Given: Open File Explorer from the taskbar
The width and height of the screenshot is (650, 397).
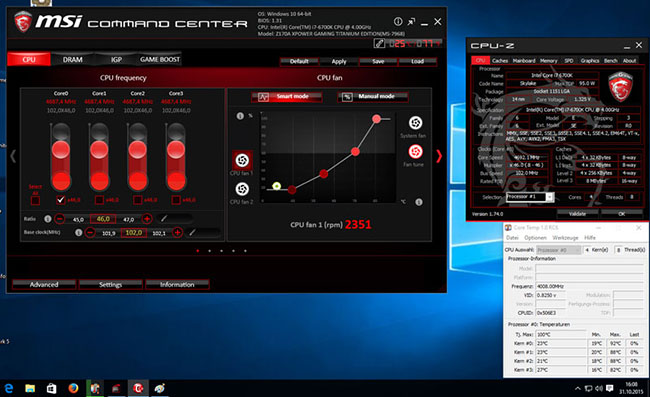Looking at the screenshot, I should 30,388.
